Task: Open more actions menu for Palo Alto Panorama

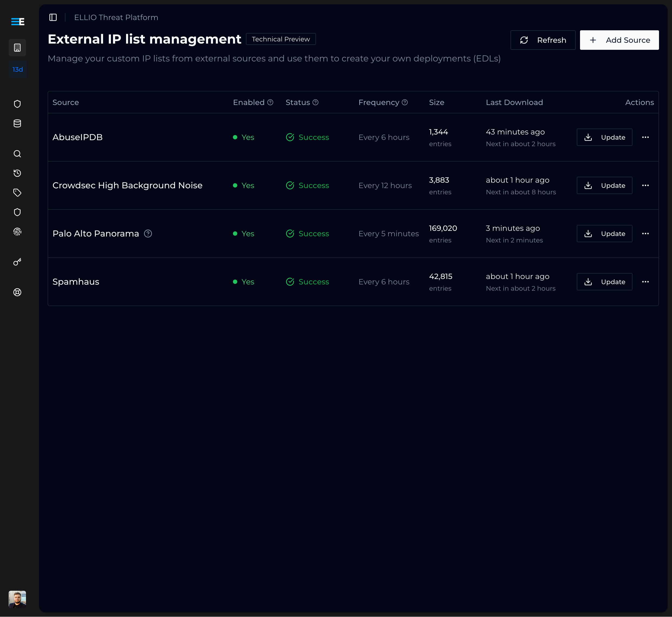Action: (x=645, y=234)
